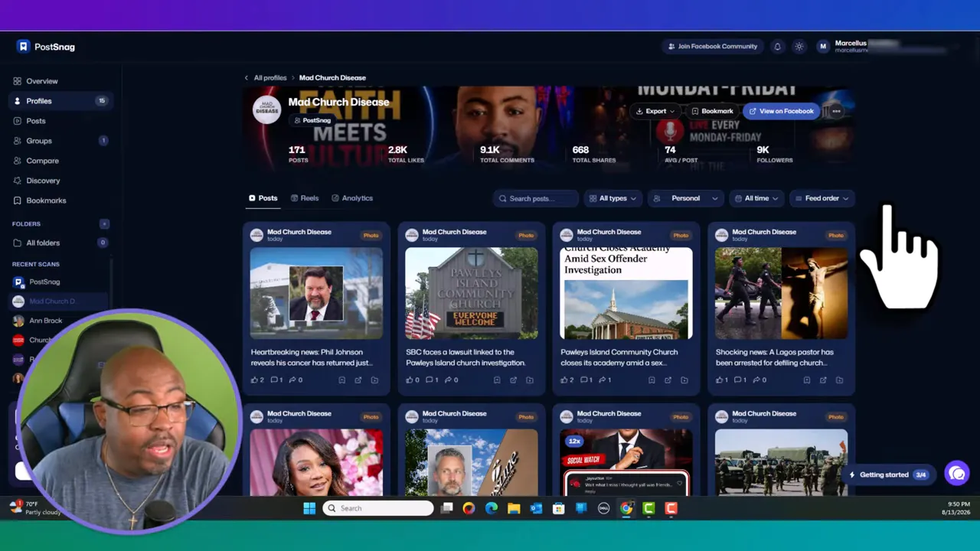This screenshot has width=980, height=551.
Task: Click Join Facebook Community button
Action: coord(713,47)
